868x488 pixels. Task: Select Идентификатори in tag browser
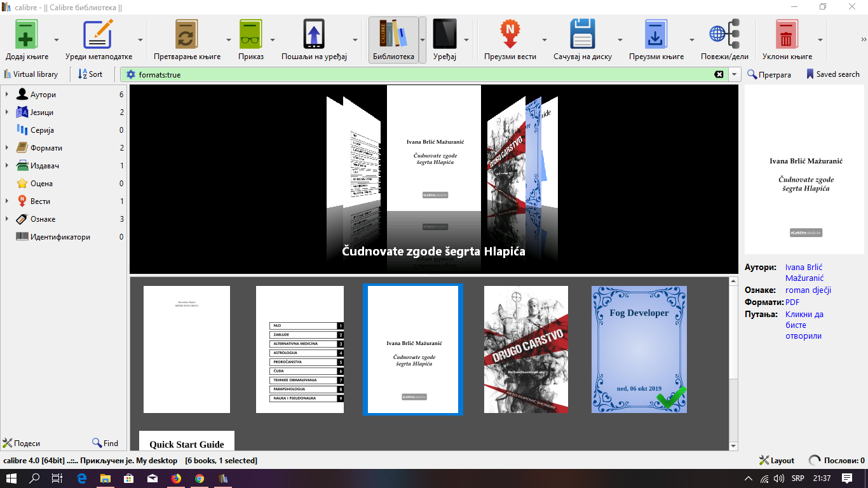(60, 237)
